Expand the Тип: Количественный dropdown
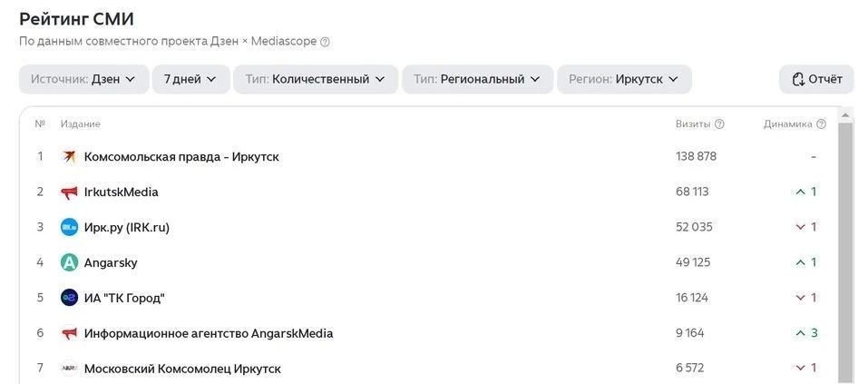868x384 pixels. pyautogui.click(x=316, y=79)
